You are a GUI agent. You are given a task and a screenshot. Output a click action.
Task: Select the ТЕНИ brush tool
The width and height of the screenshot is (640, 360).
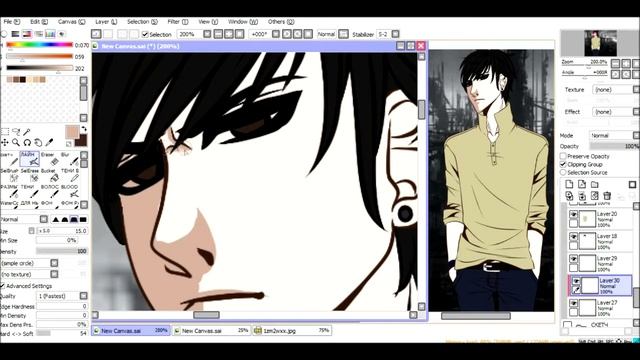click(x=29, y=191)
